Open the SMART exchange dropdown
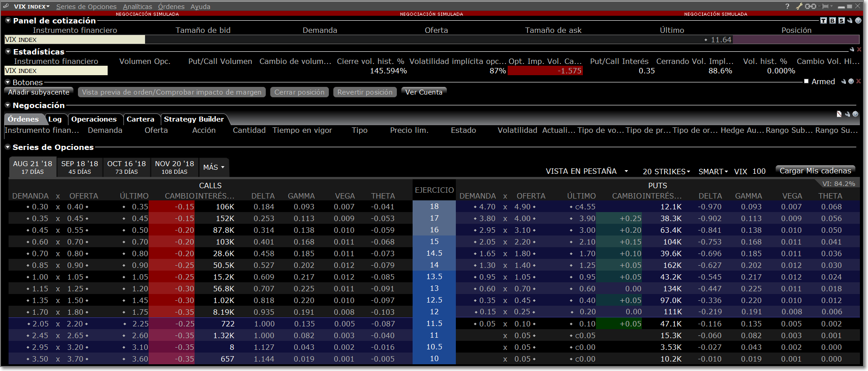The image size is (868, 371). pos(713,172)
